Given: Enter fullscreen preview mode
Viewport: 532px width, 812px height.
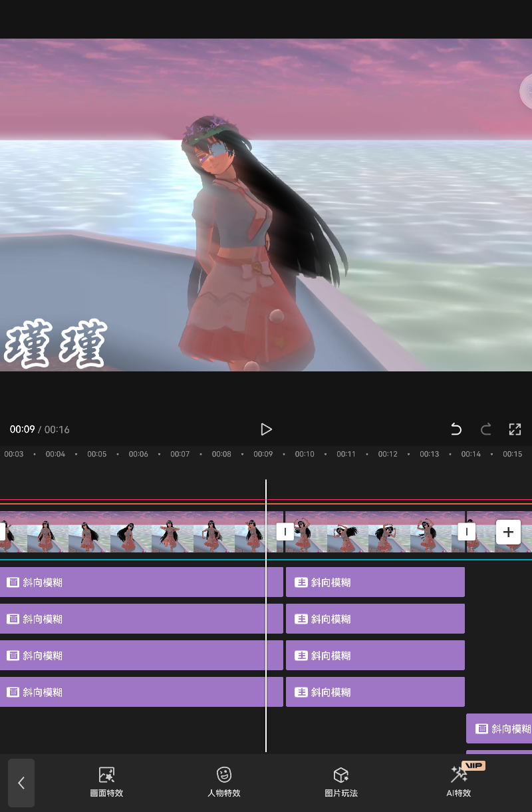Looking at the screenshot, I should coord(515,429).
